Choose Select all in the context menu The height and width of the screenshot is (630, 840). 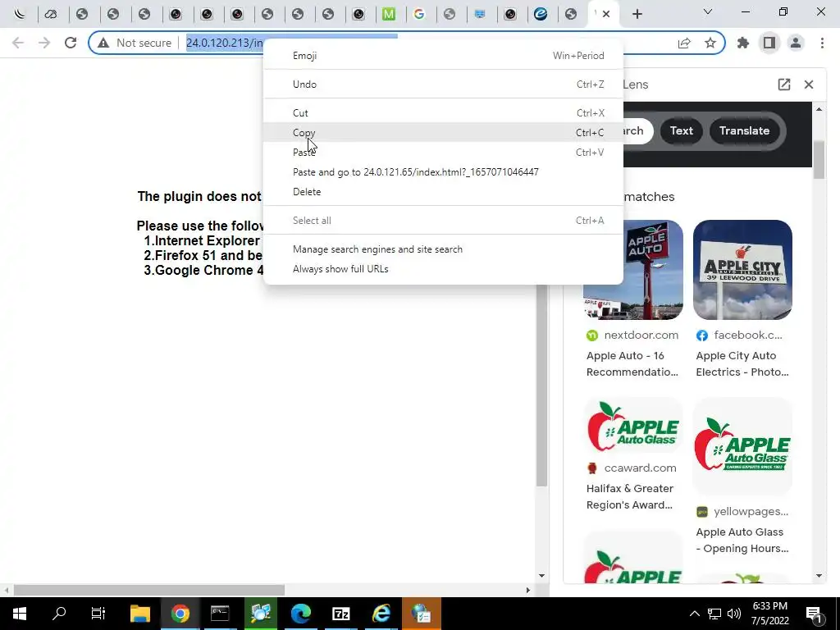pyautogui.click(x=444, y=220)
